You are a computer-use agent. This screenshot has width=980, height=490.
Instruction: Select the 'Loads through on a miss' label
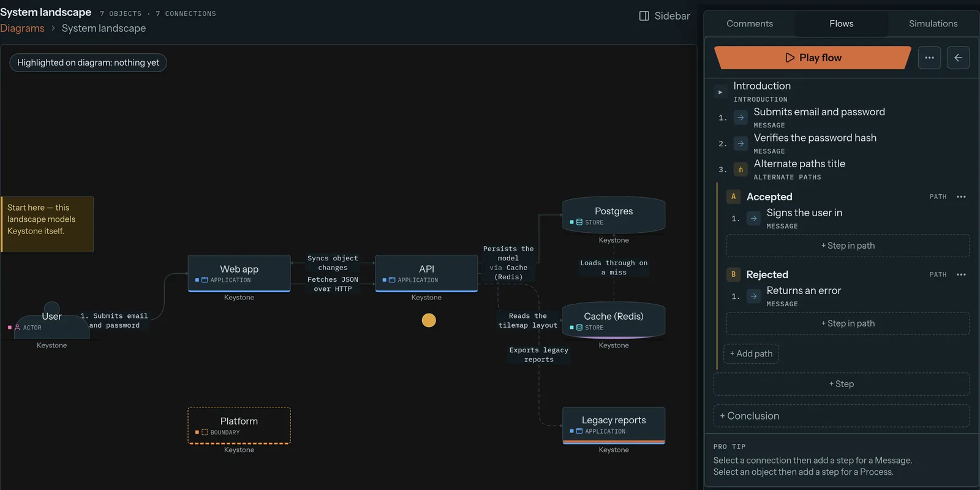point(614,268)
